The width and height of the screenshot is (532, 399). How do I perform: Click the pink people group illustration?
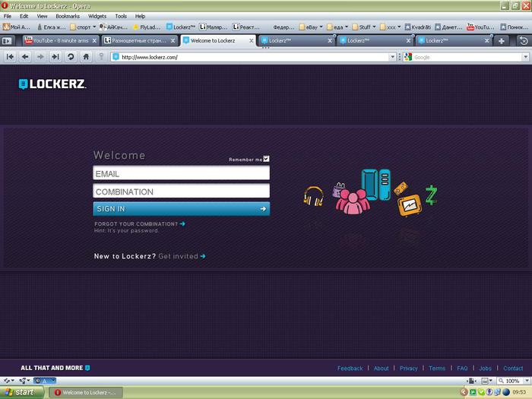[x=353, y=201]
